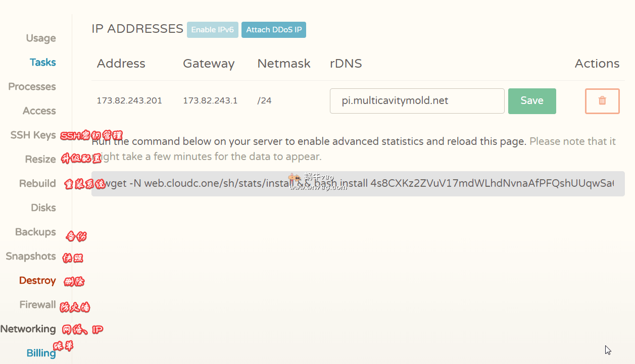Image resolution: width=635 pixels, height=364 pixels.
Task: Click Destroy in the sidebar
Action: pos(37,281)
